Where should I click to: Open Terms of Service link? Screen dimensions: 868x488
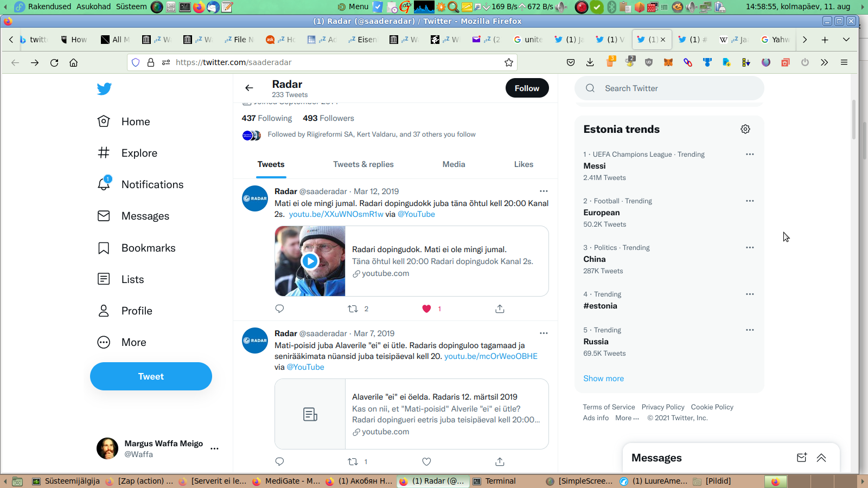609,407
